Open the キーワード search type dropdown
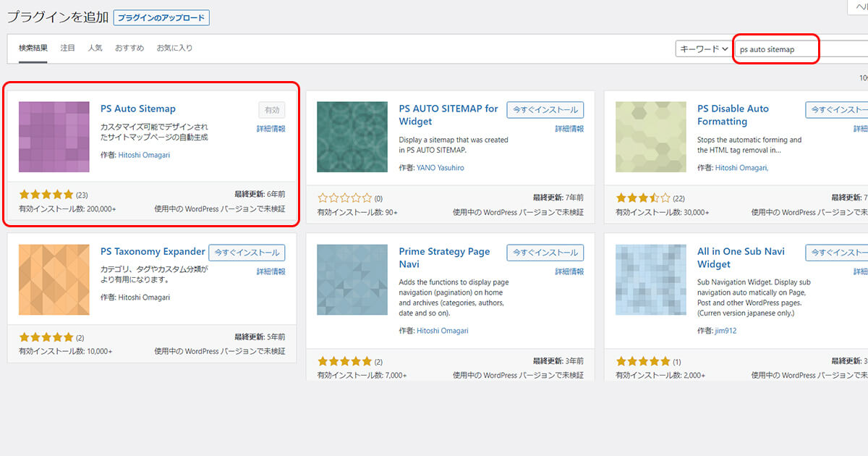This screenshot has height=456, width=868. coord(702,49)
